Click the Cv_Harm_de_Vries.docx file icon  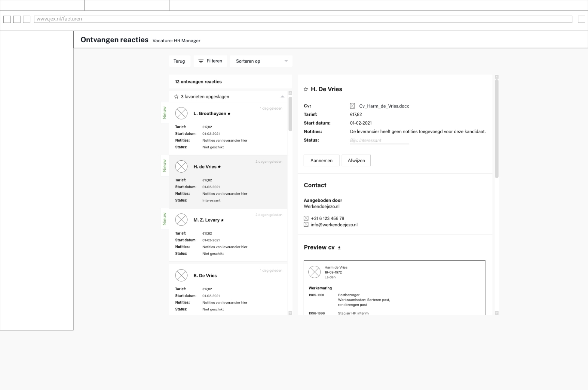(352, 106)
